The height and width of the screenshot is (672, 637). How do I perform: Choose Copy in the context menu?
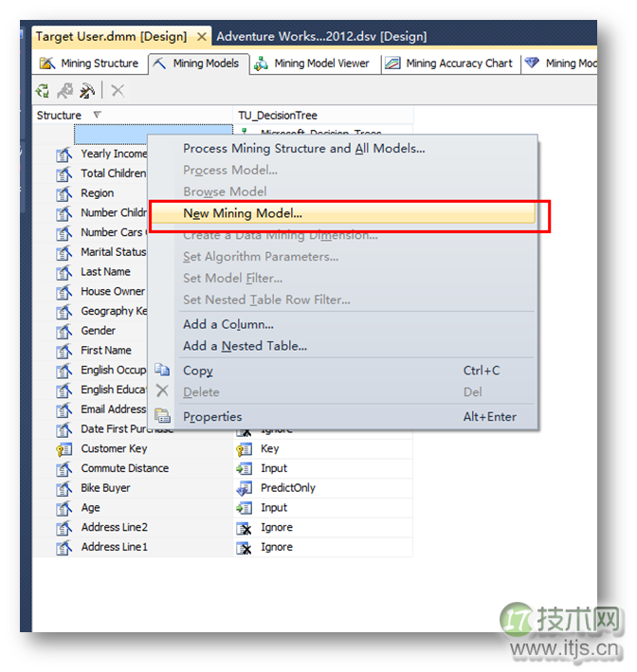coord(197,371)
